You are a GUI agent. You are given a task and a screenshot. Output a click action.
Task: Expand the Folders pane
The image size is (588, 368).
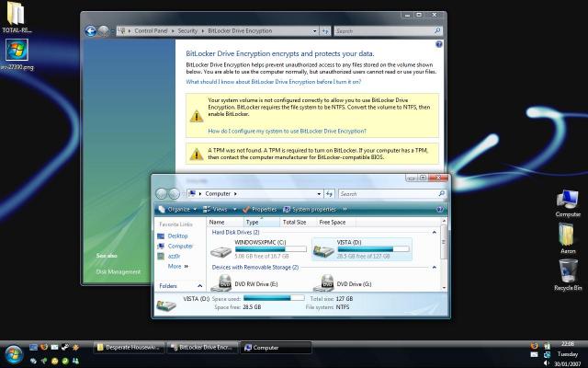tap(200, 286)
